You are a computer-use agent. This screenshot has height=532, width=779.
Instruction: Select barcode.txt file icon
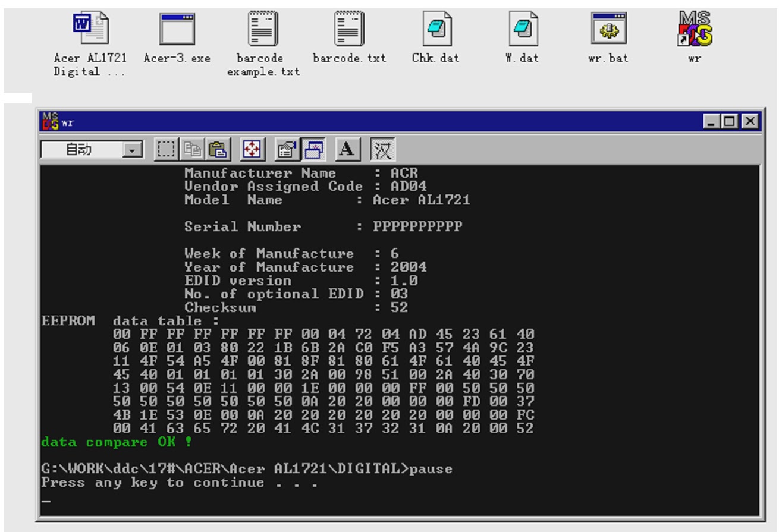coord(350,37)
